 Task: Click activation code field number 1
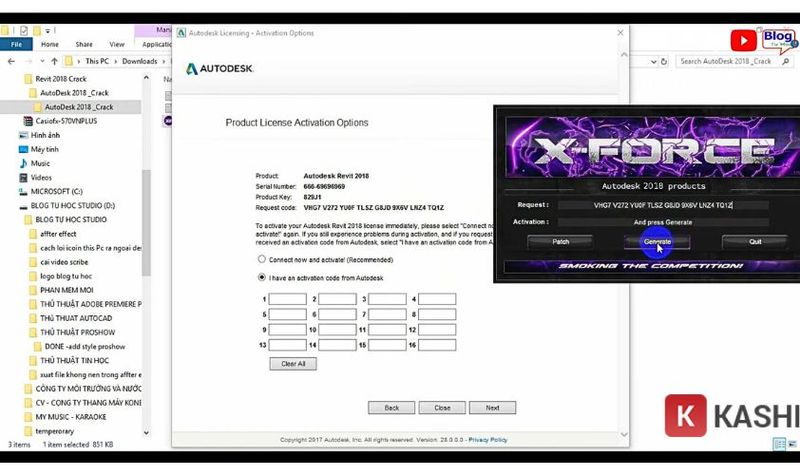point(288,299)
